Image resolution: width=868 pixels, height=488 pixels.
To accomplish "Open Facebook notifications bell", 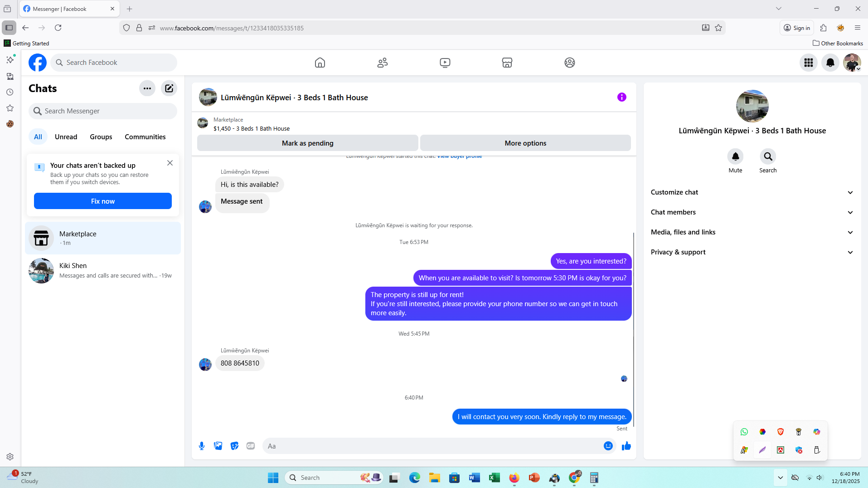I will (x=830, y=63).
